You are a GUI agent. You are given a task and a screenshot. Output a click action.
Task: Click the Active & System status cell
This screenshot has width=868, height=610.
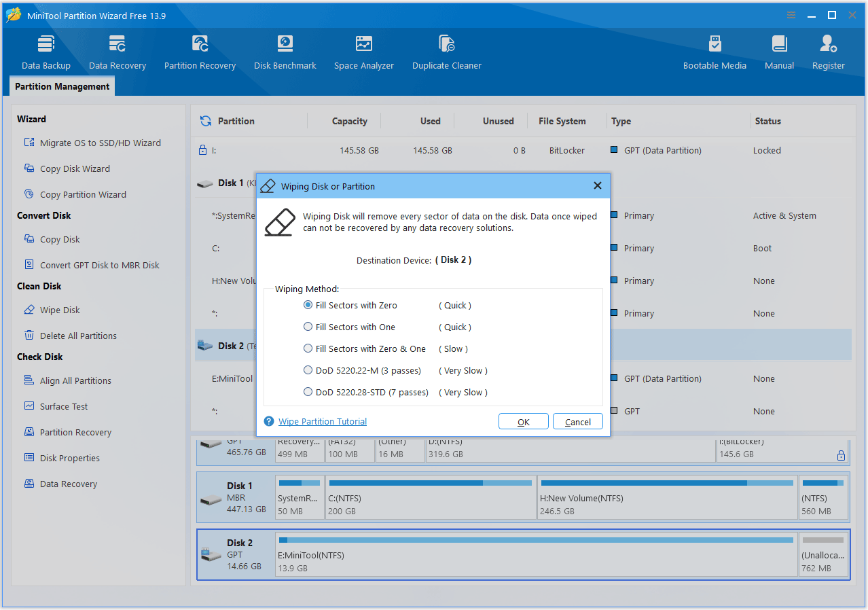[x=784, y=215]
